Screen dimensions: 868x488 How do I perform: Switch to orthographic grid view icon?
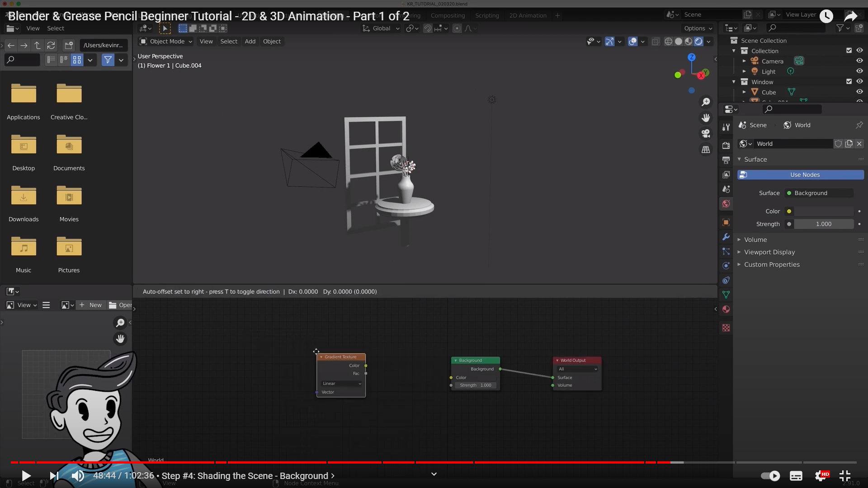(x=706, y=150)
